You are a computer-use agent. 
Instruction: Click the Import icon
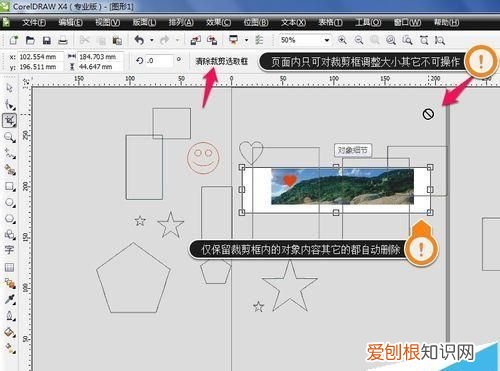pos(196,40)
